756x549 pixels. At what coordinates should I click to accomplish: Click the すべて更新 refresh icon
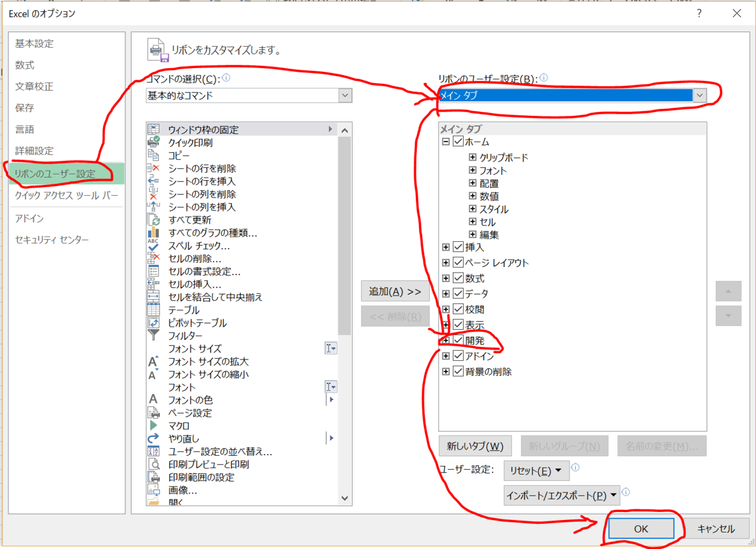[x=153, y=220]
